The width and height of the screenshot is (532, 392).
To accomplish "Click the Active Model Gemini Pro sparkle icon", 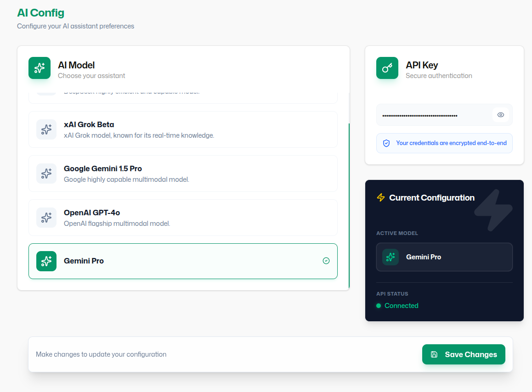I will [x=391, y=257].
